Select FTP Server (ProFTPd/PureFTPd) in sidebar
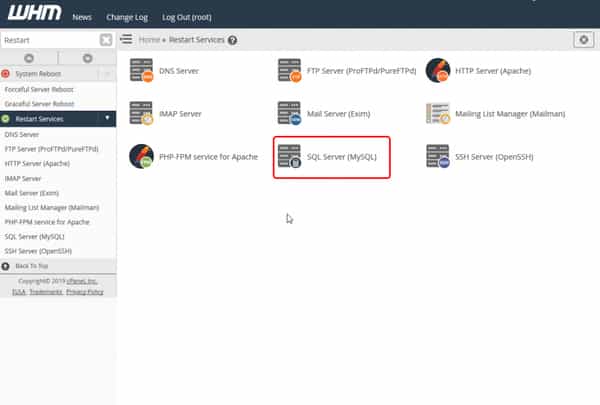This screenshot has height=405, width=600. point(52,149)
